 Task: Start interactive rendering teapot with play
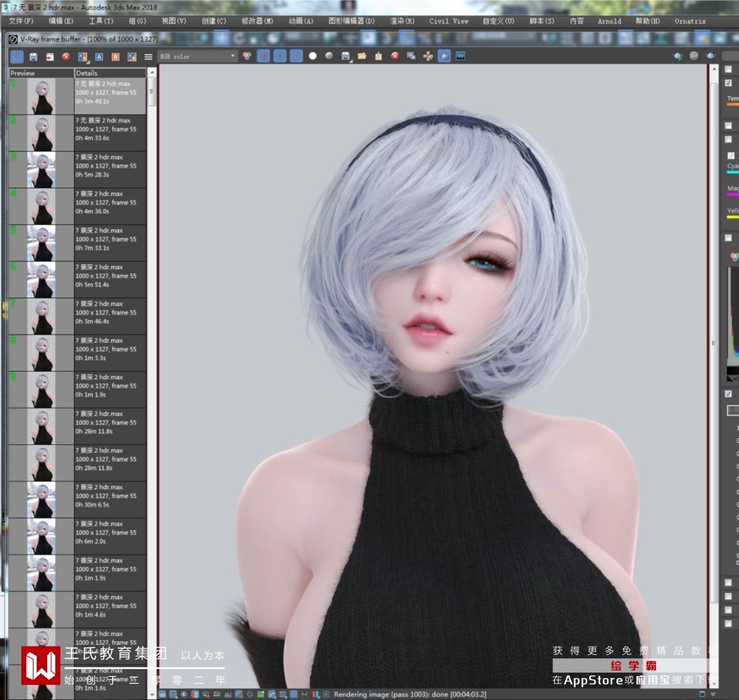point(677,56)
